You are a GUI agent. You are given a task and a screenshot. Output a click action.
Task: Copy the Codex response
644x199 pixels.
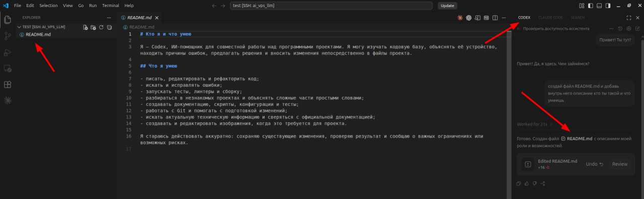519,183
